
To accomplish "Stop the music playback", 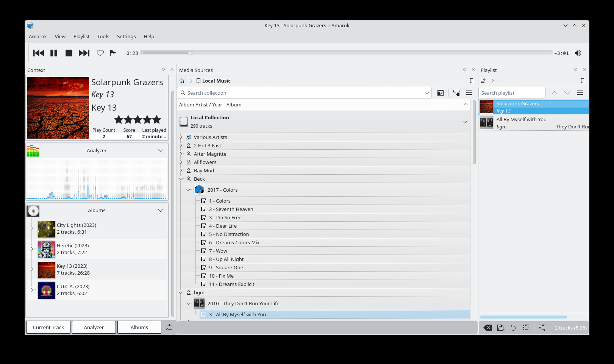I will (69, 53).
